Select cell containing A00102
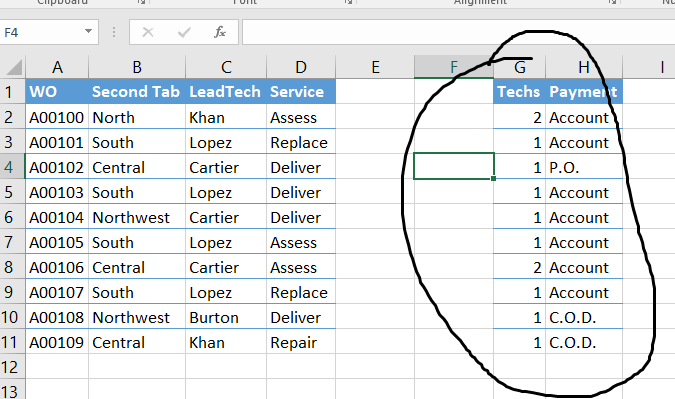This screenshot has width=675, height=399. click(57, 167)
